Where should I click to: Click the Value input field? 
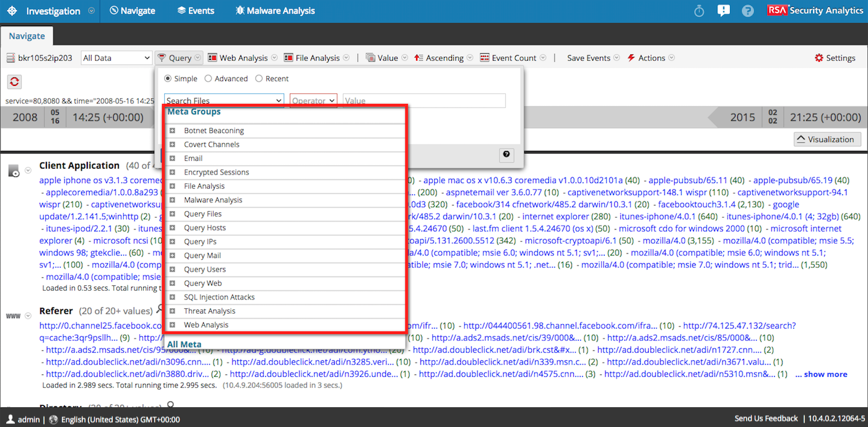pos(424,101)
